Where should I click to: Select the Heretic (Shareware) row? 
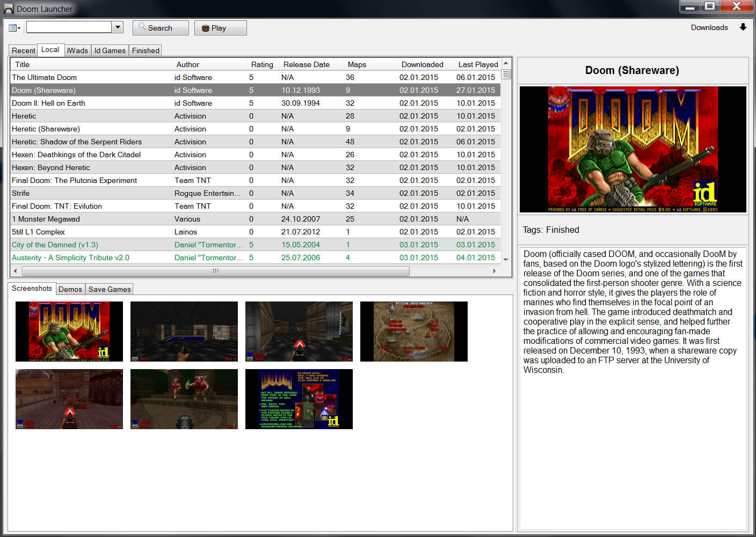coord(256,129)
